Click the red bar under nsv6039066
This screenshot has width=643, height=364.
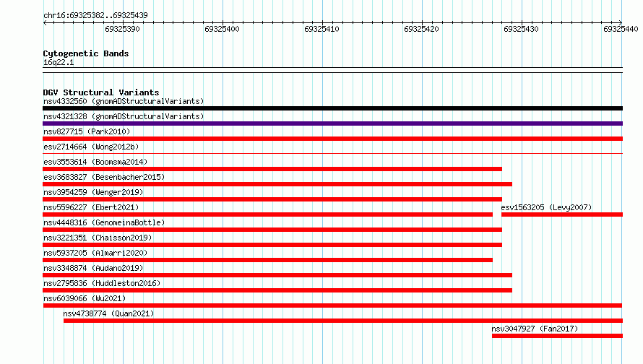pyautogui.click(x=332, y=305)
